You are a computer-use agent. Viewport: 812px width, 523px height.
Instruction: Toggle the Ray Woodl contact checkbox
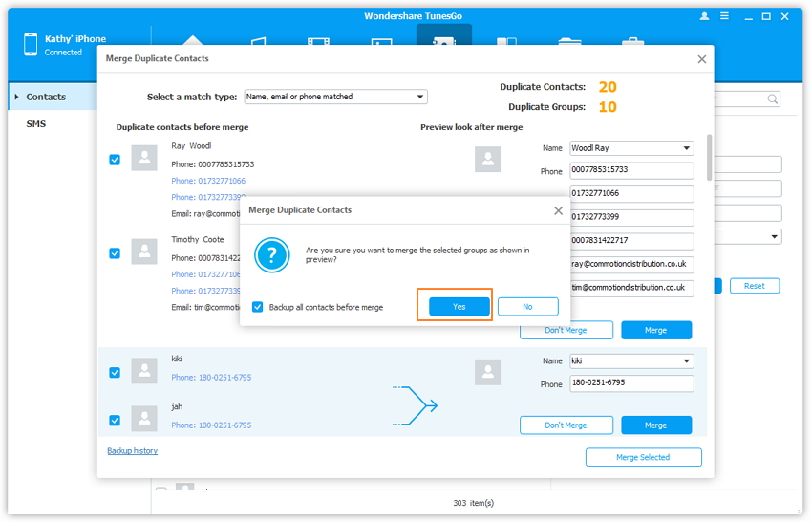coord(115,160)
